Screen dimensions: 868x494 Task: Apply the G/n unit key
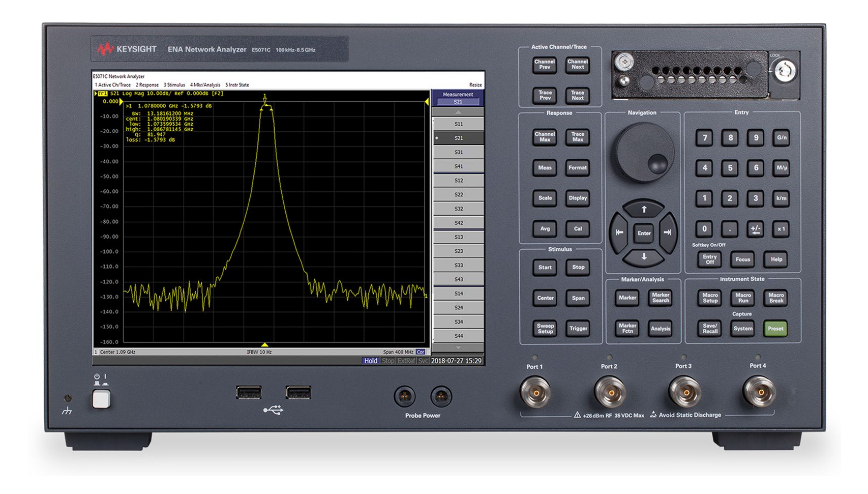[x=782, y=138]
